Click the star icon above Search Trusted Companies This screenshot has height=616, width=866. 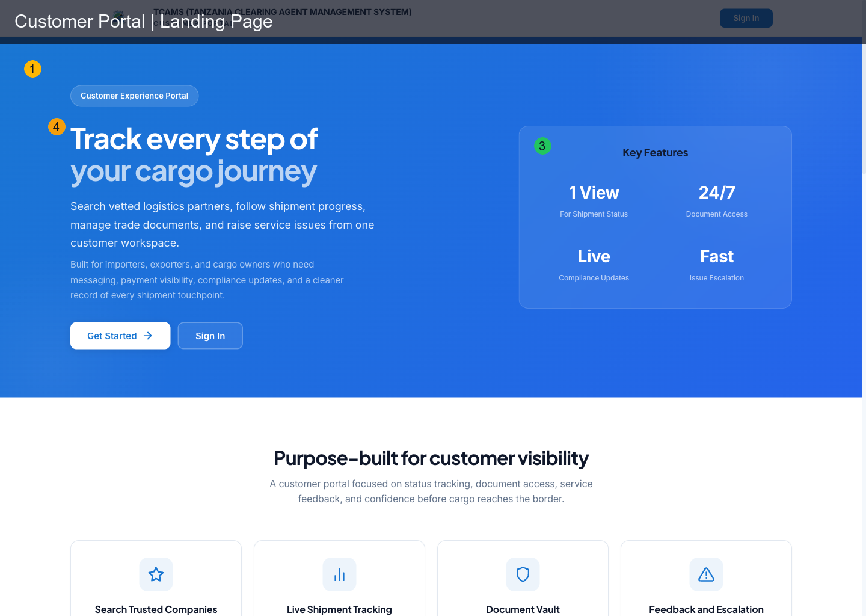[156, 574]
